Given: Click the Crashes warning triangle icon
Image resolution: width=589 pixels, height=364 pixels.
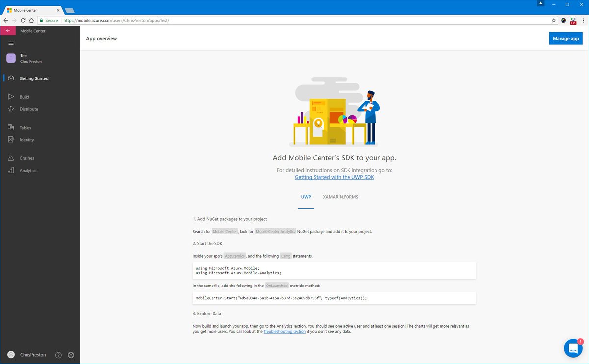Looking at the screenshot, I should tap(11, 158).
